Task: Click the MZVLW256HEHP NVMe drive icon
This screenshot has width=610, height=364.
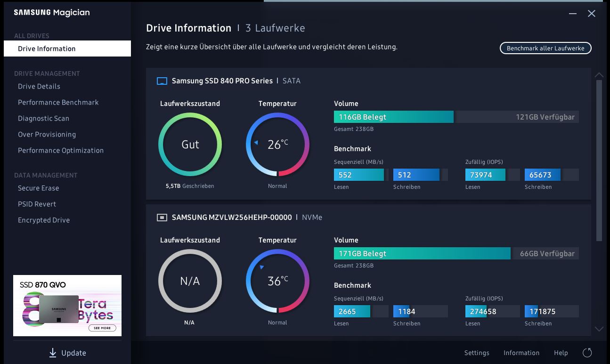Action: coord(162,218)
